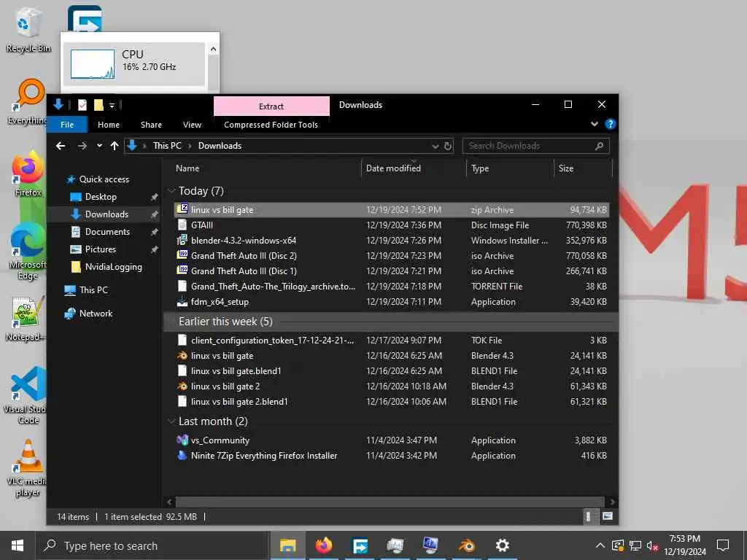Launch Microsoft Edge from the desktop

[x=28, y=252]
